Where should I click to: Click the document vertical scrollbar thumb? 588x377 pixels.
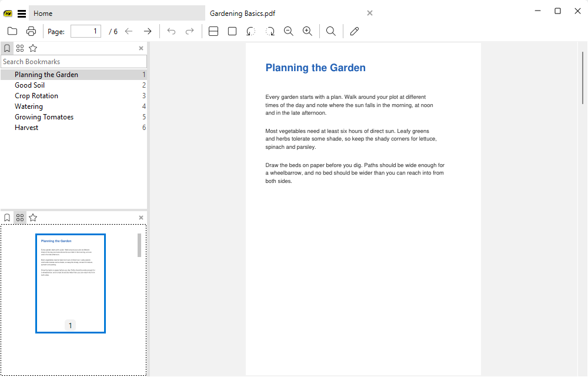click(583, 78)
